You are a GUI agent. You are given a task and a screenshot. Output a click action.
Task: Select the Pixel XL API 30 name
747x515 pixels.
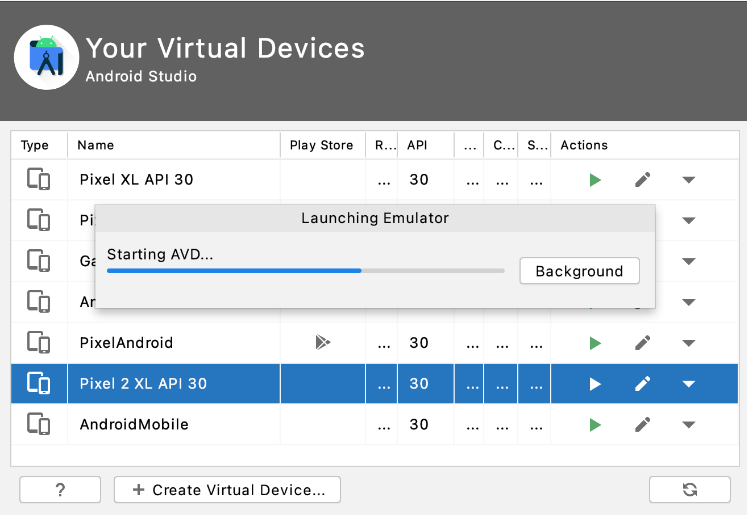pos(136,180)
